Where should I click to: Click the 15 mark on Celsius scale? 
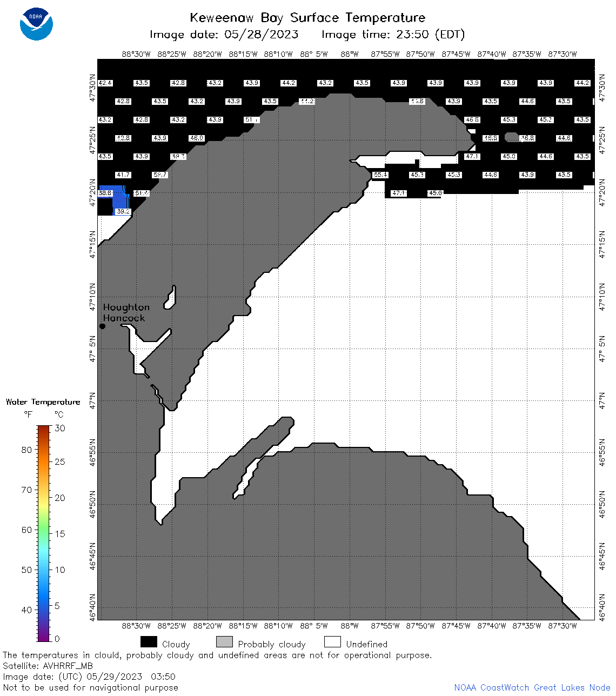[x=60, y=533]
